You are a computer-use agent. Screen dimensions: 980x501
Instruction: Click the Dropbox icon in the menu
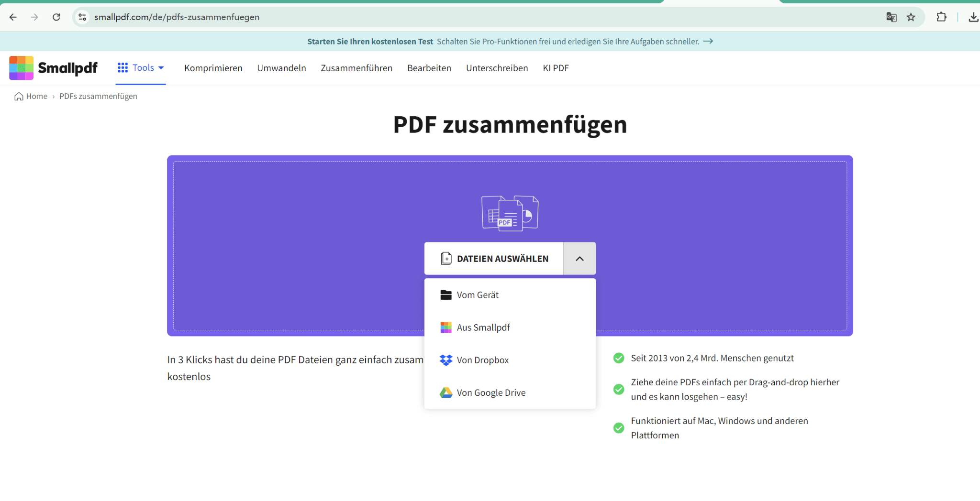pos(446,360)
